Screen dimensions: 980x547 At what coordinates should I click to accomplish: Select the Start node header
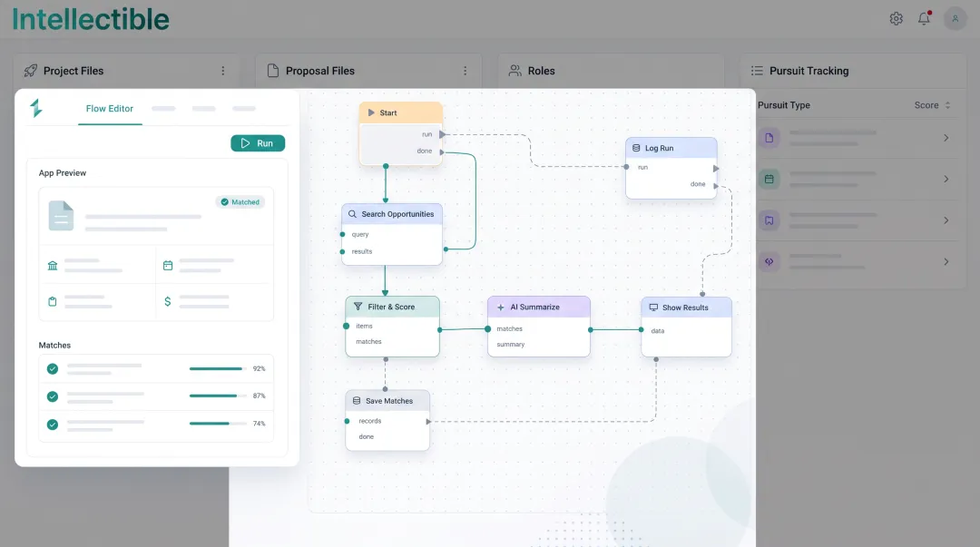point(401,112)
